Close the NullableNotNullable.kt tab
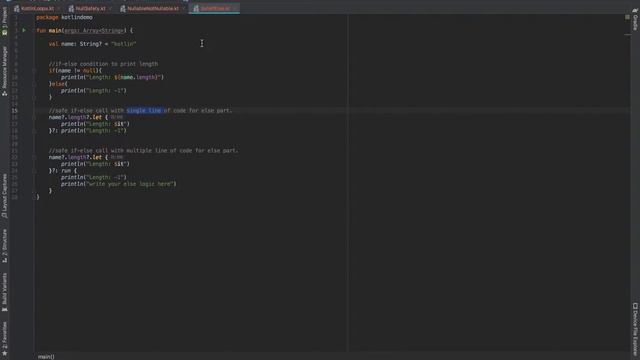The image size is (640, 360). [x=184, y=8]
